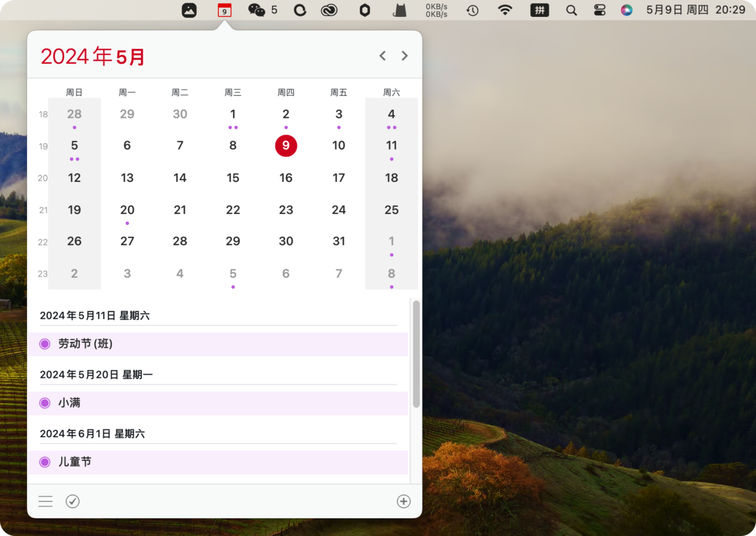Open the Time Machine menu bar icon
This screenshot has width=756, height=536.
(472, 10)
